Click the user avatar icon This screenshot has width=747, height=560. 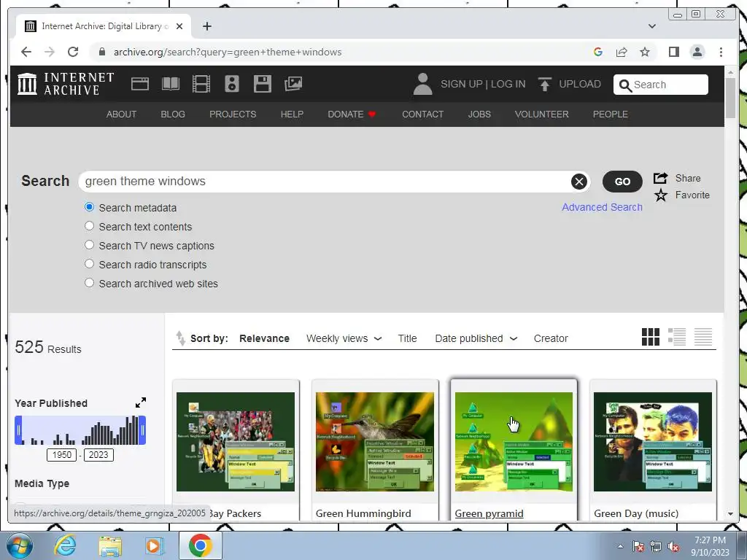(x=422, y=84)
